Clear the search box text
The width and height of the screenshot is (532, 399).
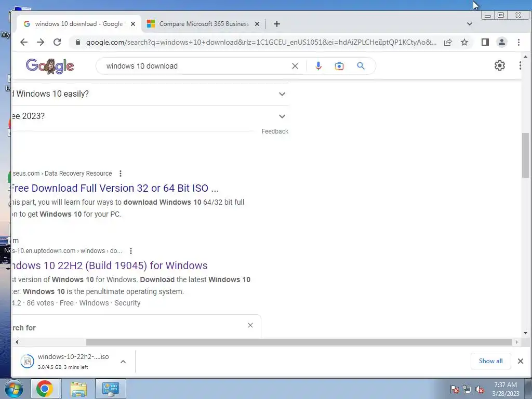[x=295, y=66]
